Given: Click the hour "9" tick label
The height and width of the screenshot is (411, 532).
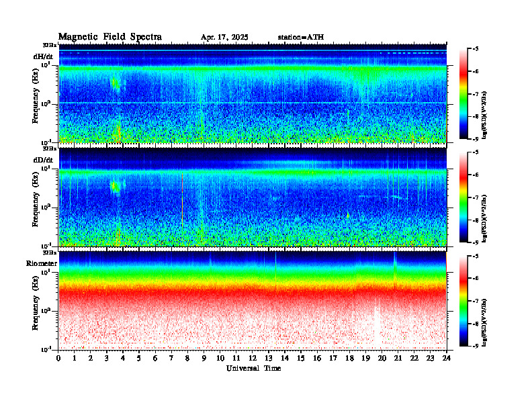Looking at the screenshot, I should 204,358.
